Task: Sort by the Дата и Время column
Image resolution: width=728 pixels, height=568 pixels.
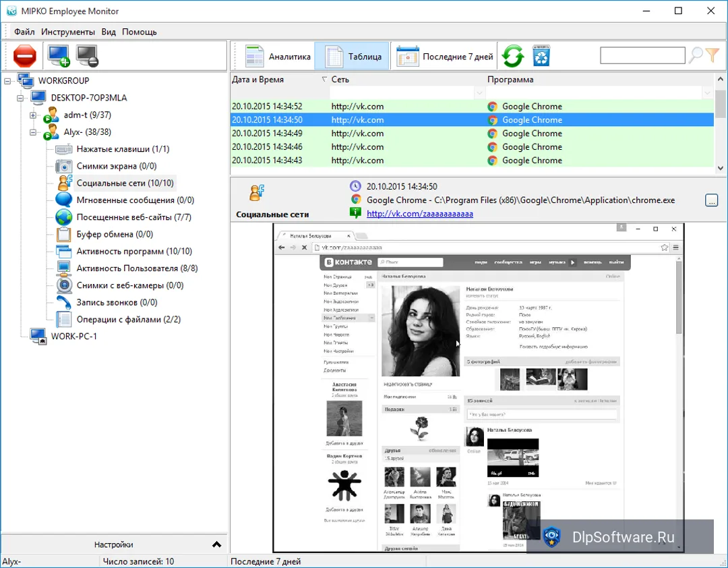Action: (279, 80)
